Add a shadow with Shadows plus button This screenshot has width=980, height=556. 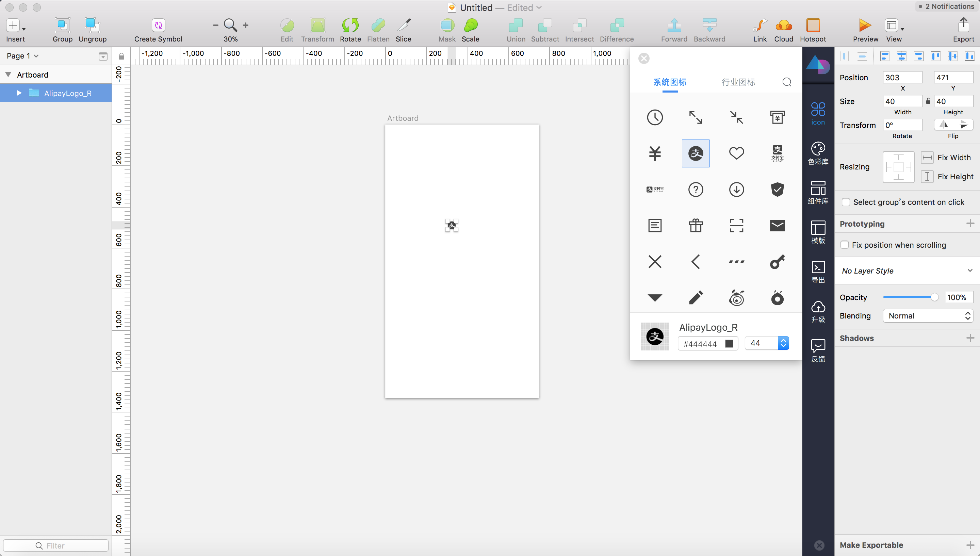[970, 338]
